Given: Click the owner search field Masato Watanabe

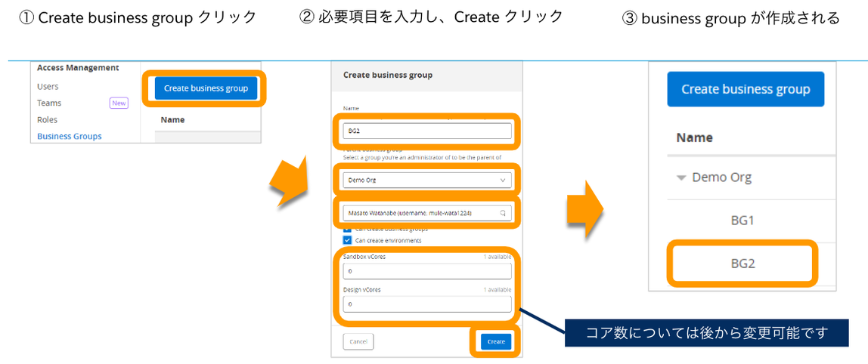Looking at the screenshot, I should [426, 212].
